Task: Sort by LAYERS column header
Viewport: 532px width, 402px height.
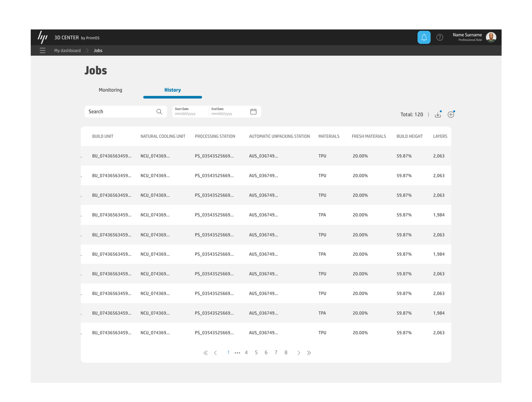Action: [x=440, y=136]
